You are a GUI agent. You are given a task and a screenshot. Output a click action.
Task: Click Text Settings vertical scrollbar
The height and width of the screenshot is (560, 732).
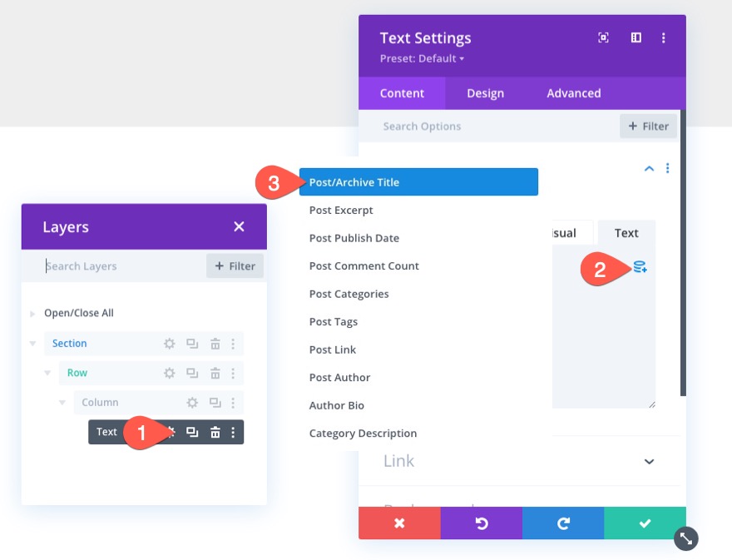683,252
